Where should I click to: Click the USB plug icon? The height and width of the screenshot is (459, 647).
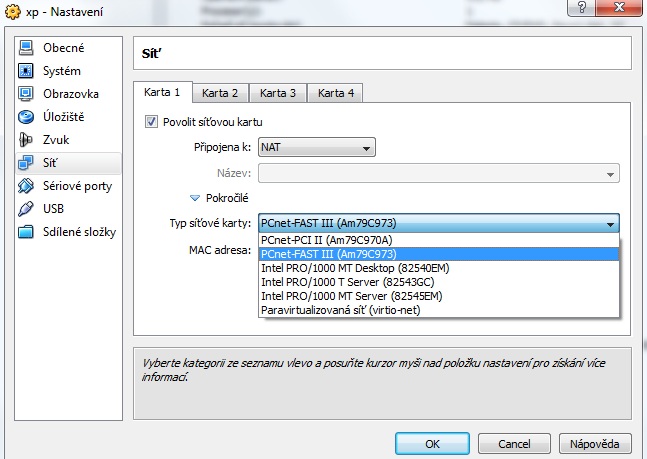pyautogui.click(x=26, y=209)
